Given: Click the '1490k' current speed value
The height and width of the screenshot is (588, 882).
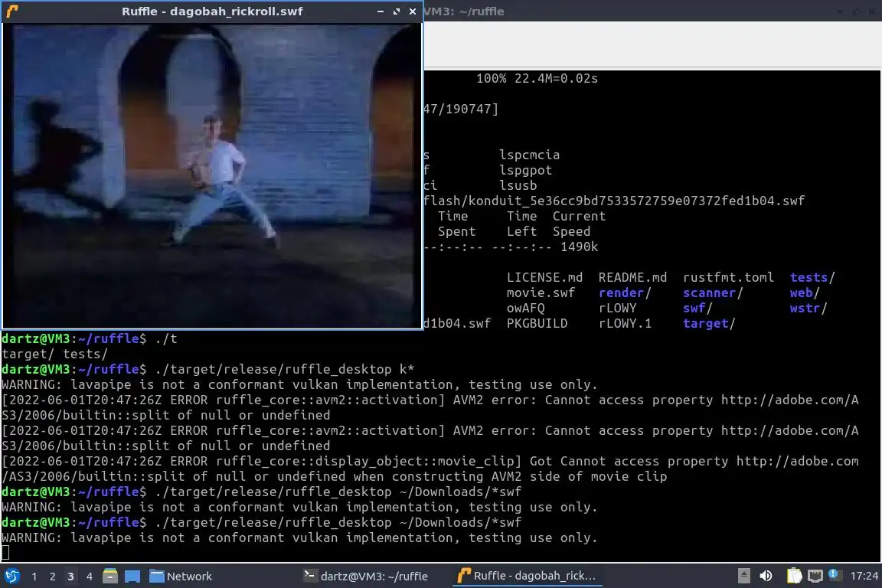Looking at the screenshot, I should 579,247.
